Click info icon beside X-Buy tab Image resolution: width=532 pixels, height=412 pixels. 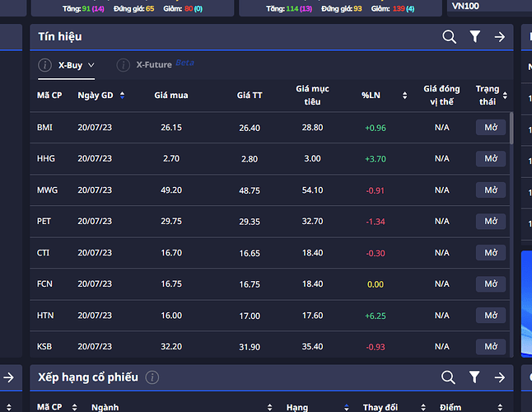pos(44,65)
